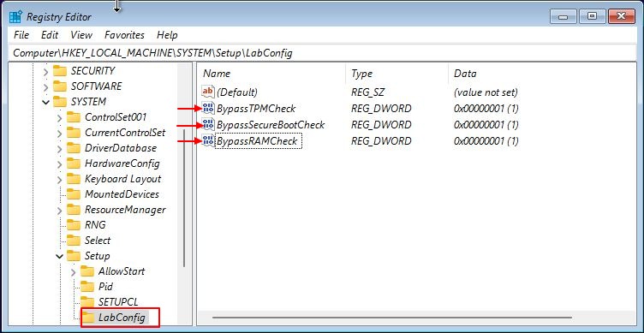Click the Setup folder icon
Screen dimensions: 644x333
(74, 256)
